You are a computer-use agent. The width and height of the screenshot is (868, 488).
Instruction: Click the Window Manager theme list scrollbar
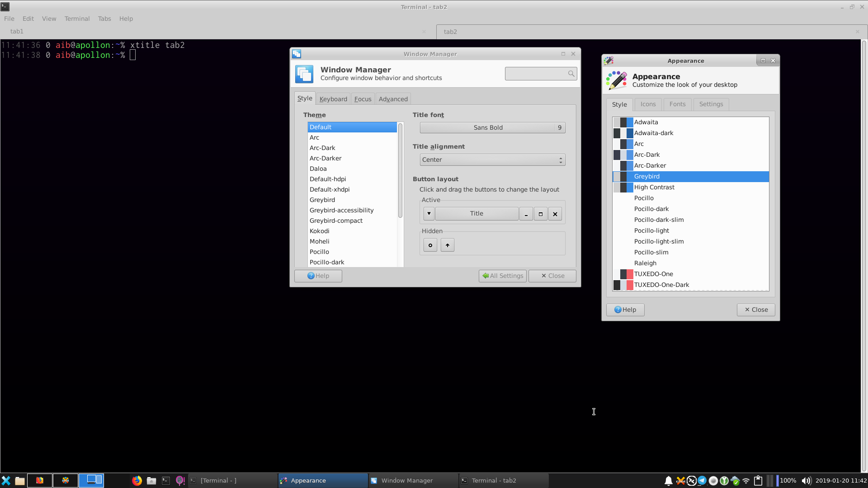[x=400, y=170]
